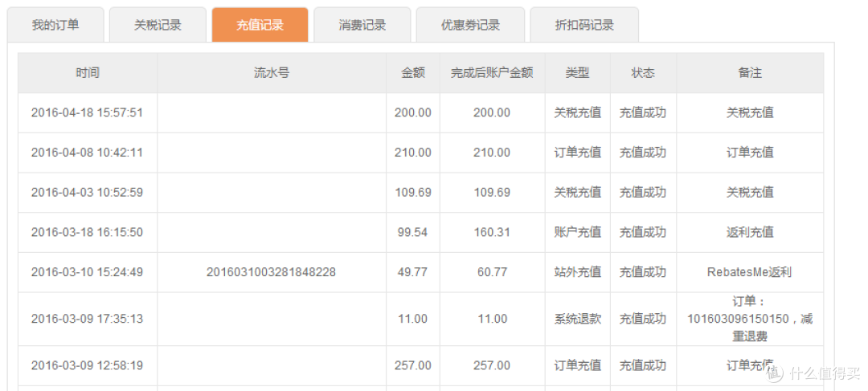Click 金额 value 109.69 in the 2016-04-03 row

pyautogui.click(x=413, y=193)
